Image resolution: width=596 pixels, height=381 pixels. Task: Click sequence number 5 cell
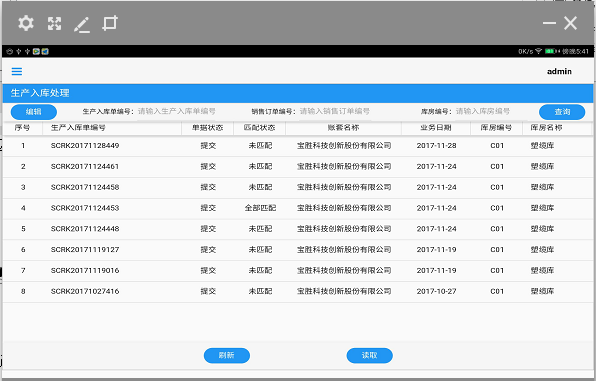[23, 229]
